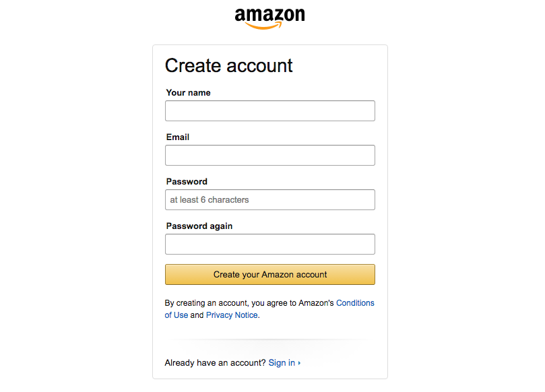Viewport: 545px width, 392px height.
Task: Focus the Email input field
Action: pyautogui.click(x=269, y=156)
